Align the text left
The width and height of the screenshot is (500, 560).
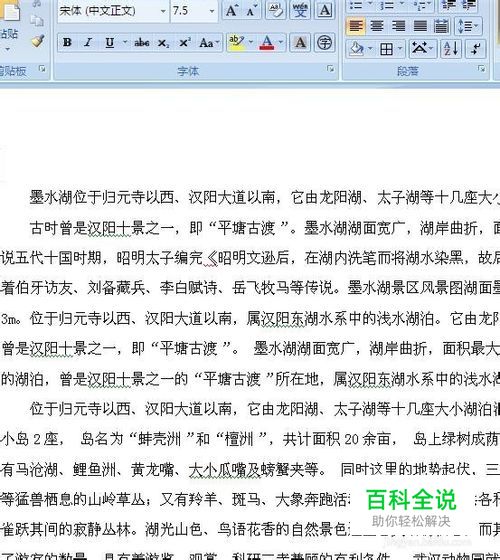click(356, 26)
